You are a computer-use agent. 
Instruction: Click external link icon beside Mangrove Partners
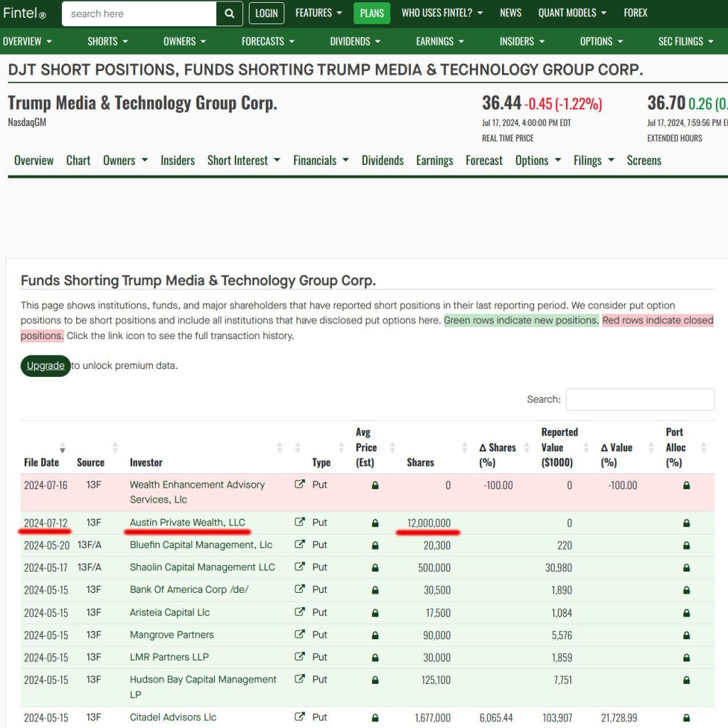(x=299, y=635)
